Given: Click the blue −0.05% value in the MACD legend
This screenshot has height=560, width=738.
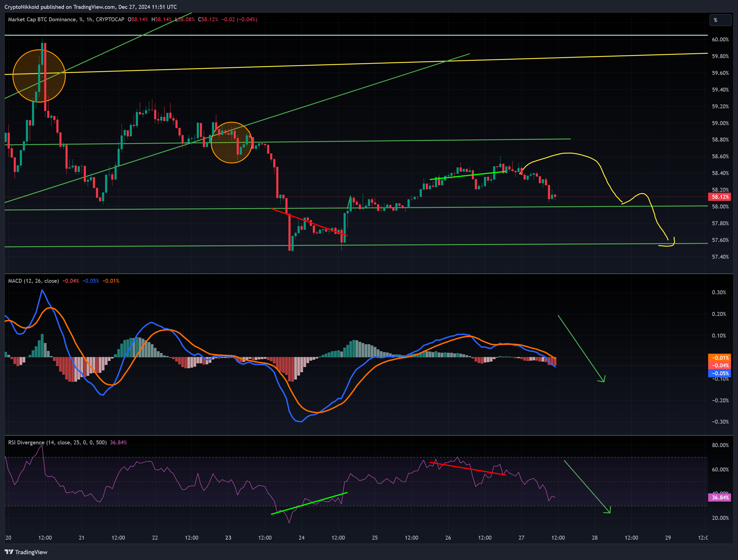Looking at the screenshot, I should tap(91, 281).
